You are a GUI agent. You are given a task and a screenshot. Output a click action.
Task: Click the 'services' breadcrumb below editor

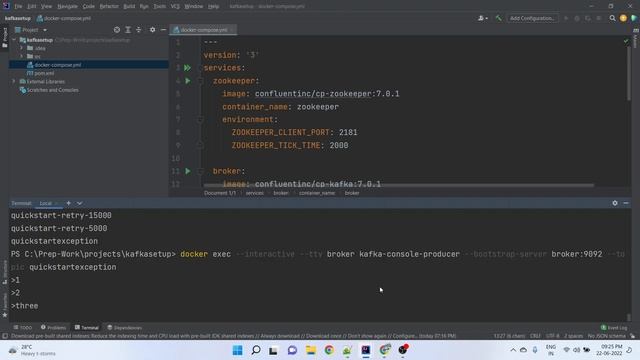(x=254, y=193)
